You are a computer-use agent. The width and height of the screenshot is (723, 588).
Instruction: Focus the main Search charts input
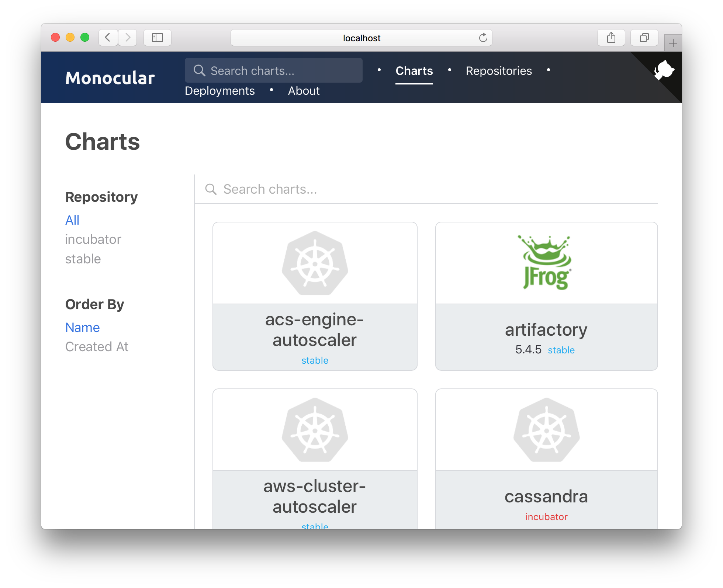426,189
